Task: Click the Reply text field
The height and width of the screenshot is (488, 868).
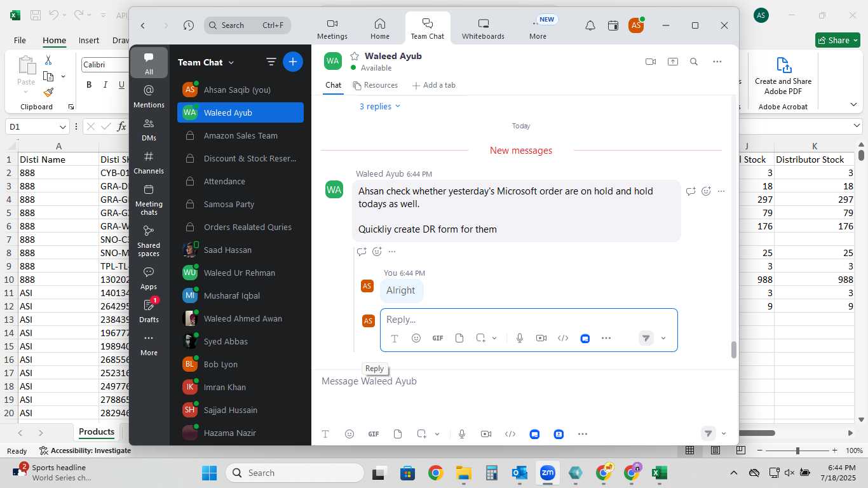Action: pos(529,319)
